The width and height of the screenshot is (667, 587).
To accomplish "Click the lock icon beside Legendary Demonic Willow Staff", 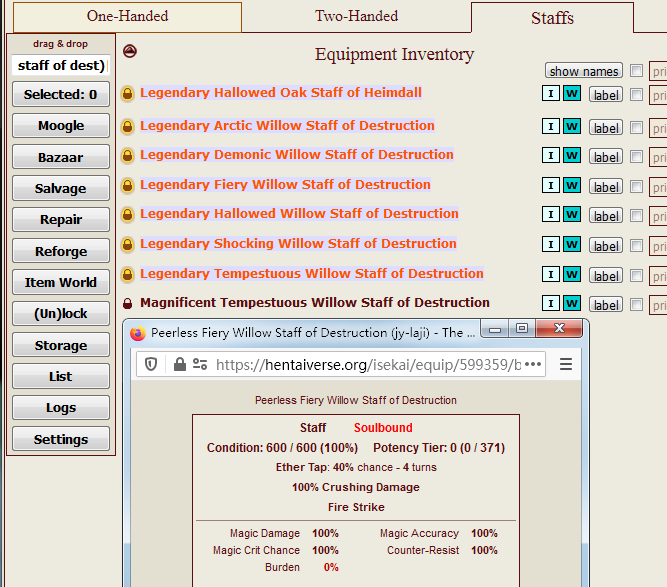I will tap(127, 155).
